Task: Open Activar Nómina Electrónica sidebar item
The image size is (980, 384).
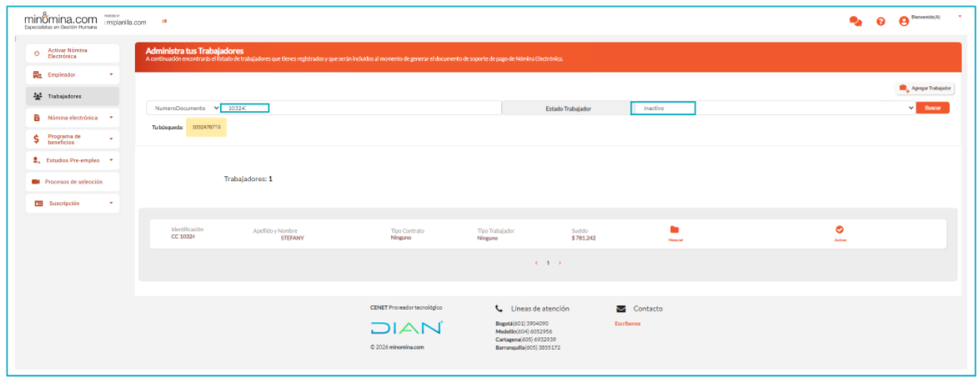Action: click(x=73, y=53)
